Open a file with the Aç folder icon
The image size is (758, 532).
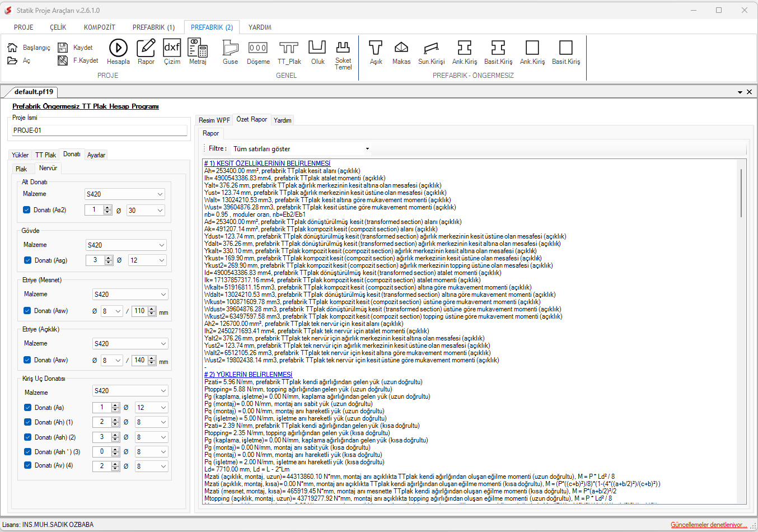[x=12, y=60]
